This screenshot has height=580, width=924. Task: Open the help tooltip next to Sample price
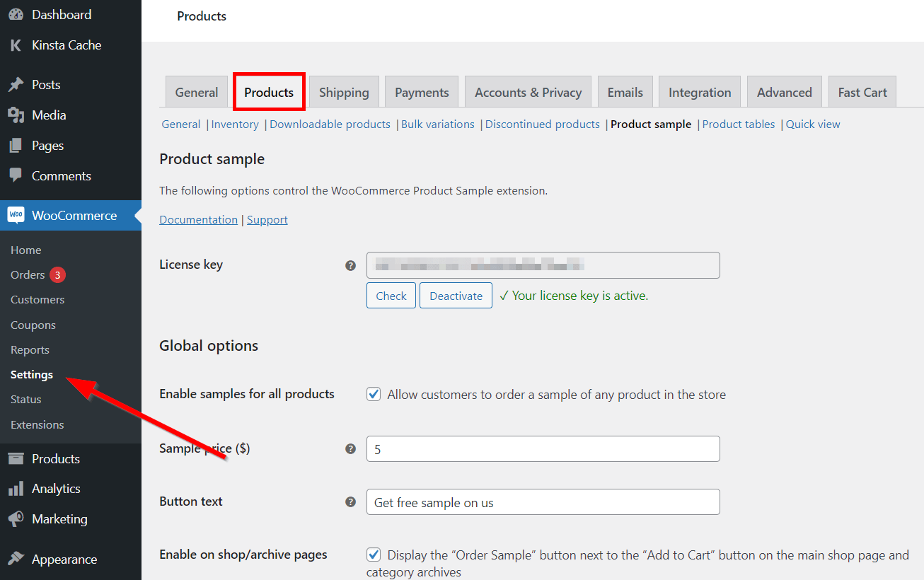[x=350, y=449]
